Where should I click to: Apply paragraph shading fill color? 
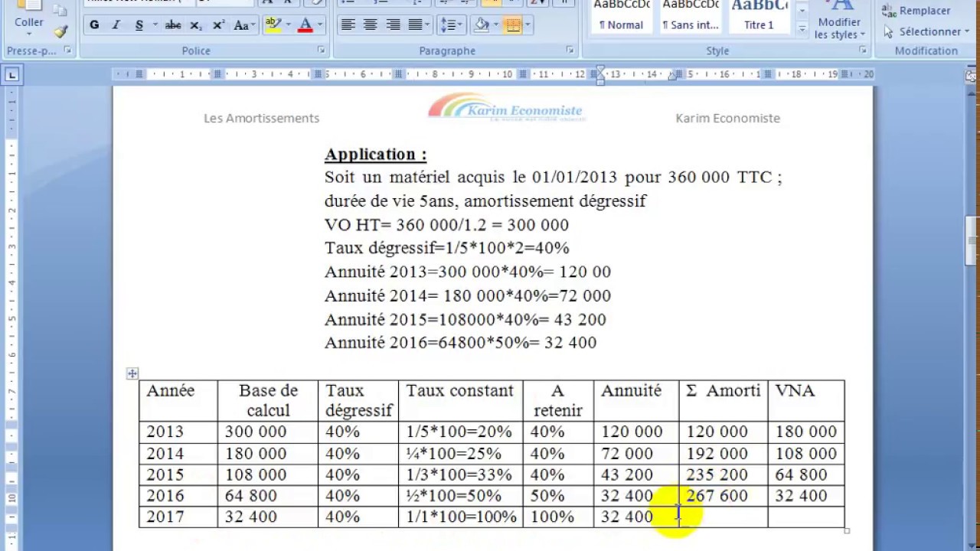click(481, 25)
